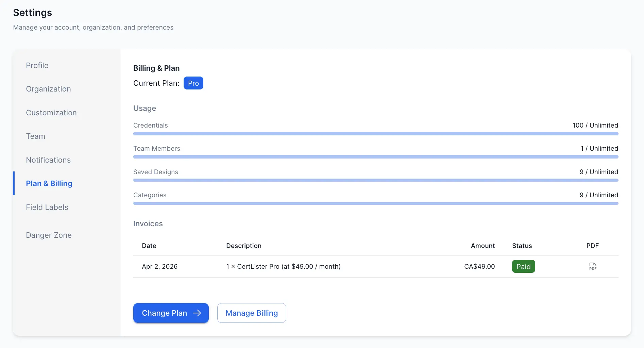Click the green Paid status badge
The width and height of the screenshot is (644, 348).
tap(523, 266)
